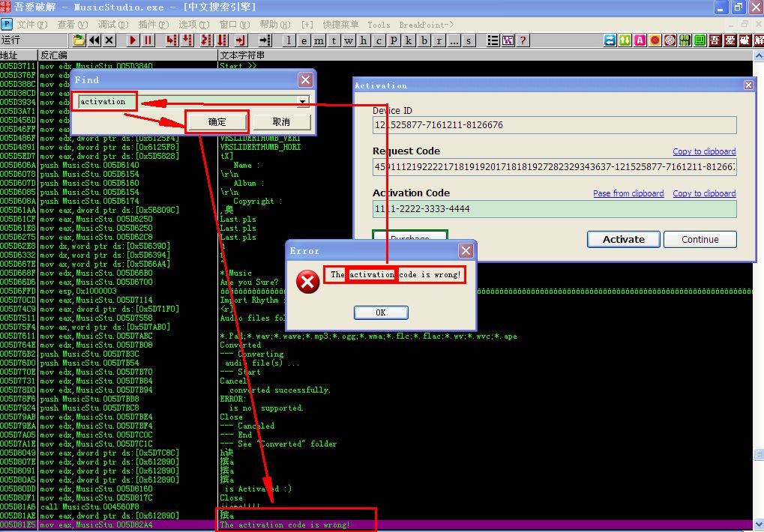Screen dimensions: 764x532
Task: Open the 插件(P) menu
Action: (x=154, y=24)
